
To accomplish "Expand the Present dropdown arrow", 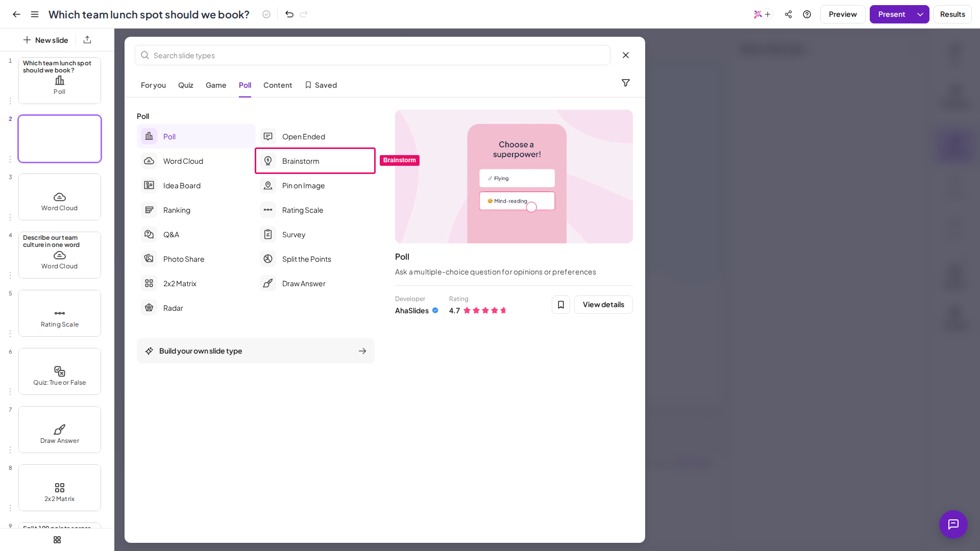I will click(920, 14).
